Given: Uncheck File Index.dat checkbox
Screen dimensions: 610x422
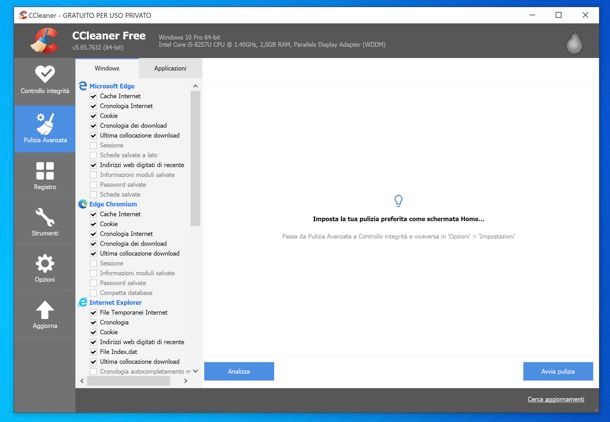Looking at the screenshot, I should tap(93, 352).
